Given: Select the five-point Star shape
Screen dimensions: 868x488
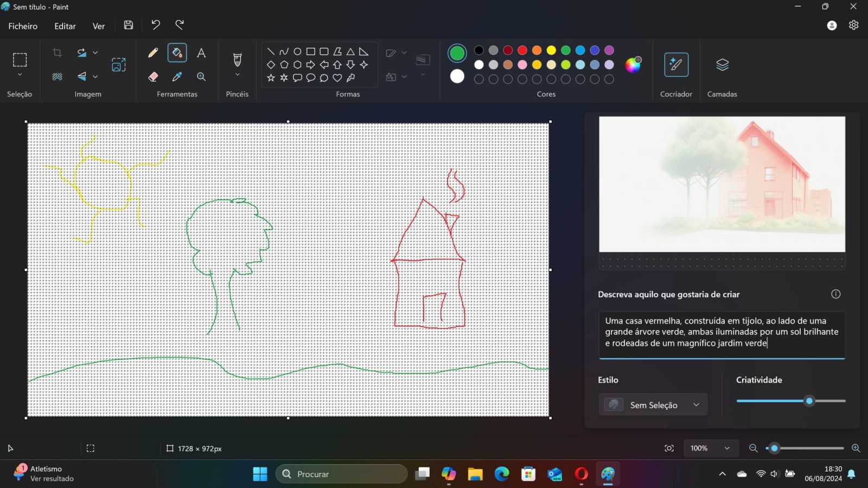Looking at the screenshot, I should click(x=271, y=78).
